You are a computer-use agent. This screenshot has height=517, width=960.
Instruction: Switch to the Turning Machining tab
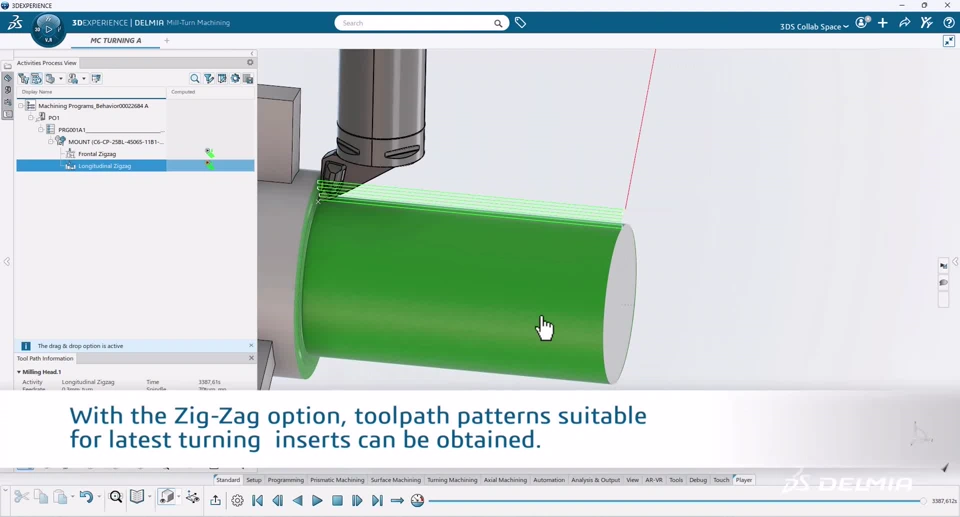pos(452,480)
